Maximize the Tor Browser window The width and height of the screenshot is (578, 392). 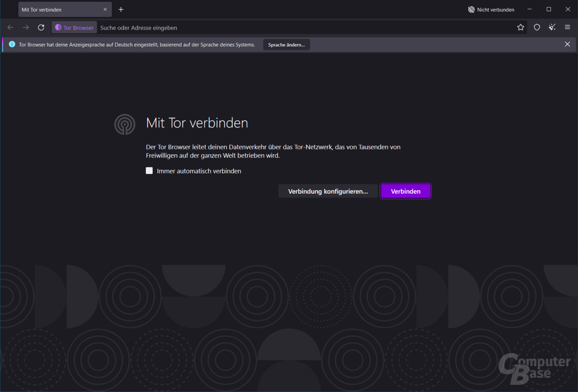pos(549,9)
